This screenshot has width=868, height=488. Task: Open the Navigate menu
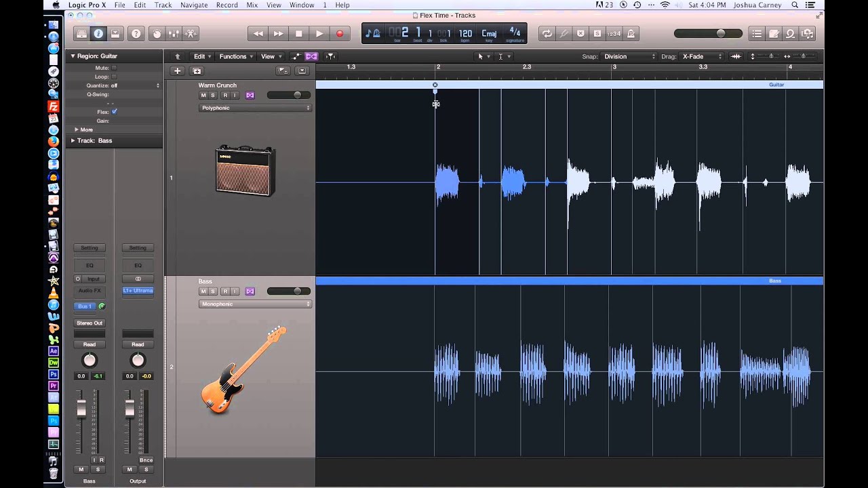tap(194, 5)
